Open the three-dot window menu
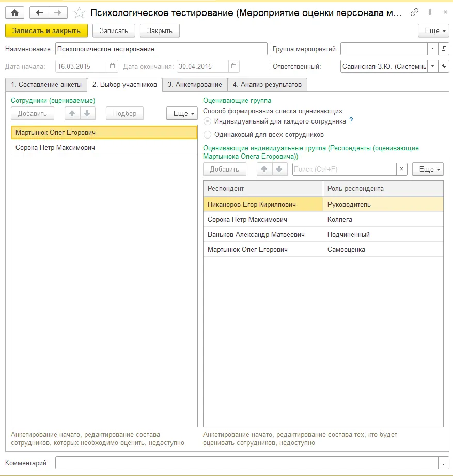 coord(430,12)
